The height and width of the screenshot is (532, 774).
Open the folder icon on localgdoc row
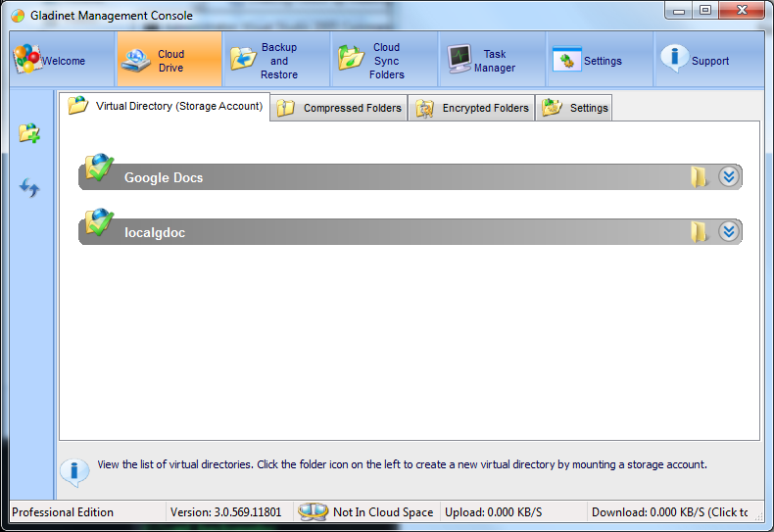pyautogui.click(x=698, y=231)
